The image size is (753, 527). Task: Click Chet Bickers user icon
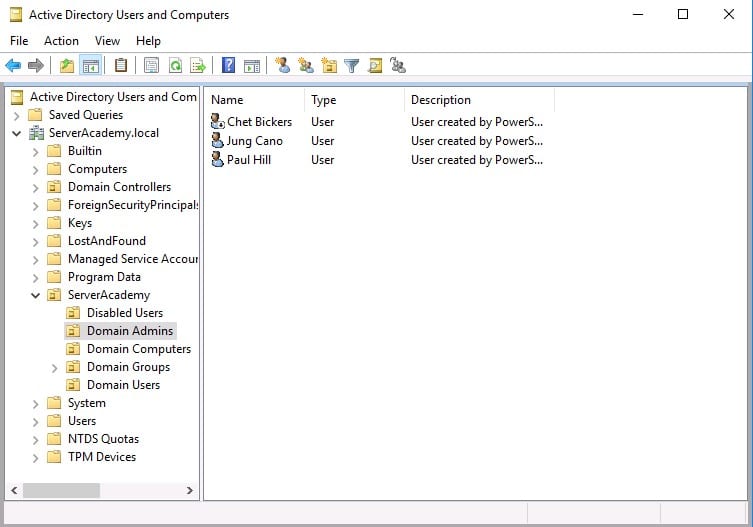point(218,121)
